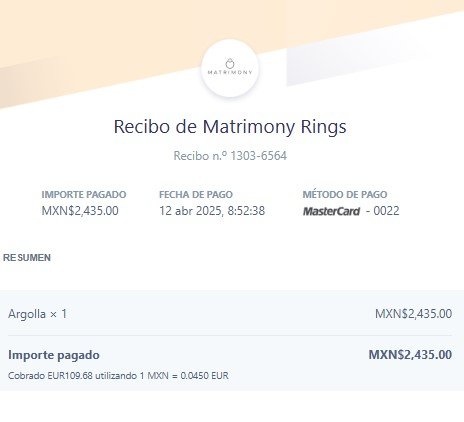Select the 'Recibo de Matrimony Rings' heading

pos(230,127)
